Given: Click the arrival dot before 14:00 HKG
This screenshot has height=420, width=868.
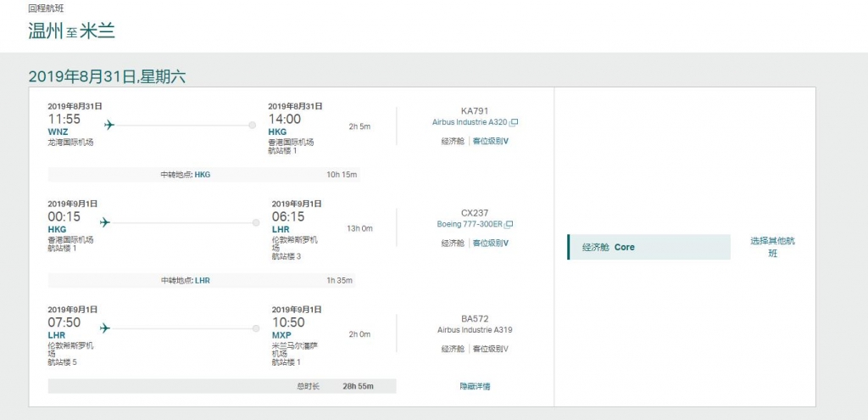Looking at the screenshot, I should tap(252, 125).
